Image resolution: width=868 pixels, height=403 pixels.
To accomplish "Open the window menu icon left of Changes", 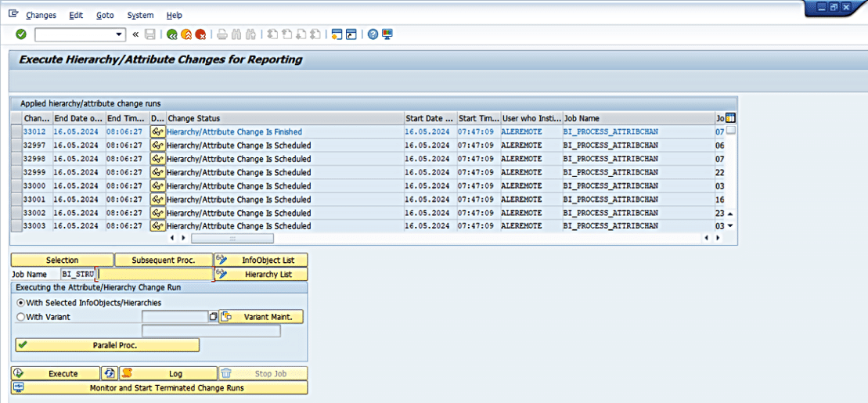I will pos(13,14).
